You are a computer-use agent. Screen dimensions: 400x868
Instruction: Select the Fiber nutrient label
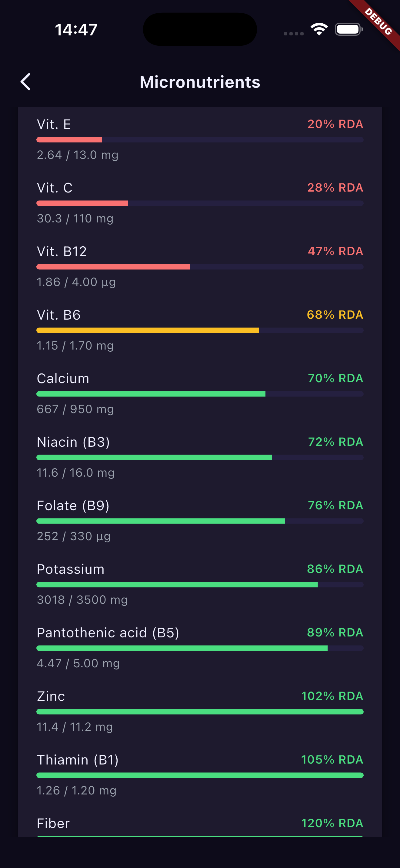tap(53, 823)
